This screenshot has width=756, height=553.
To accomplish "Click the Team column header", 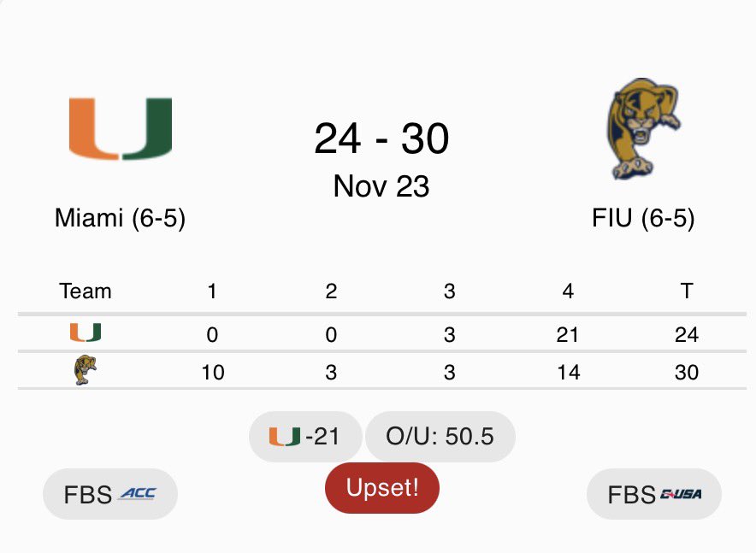I will (86, 291).
